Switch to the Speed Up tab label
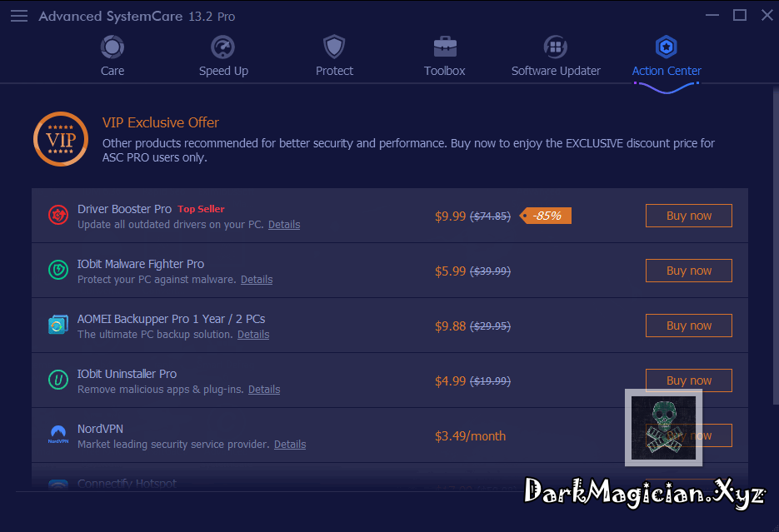The image size is (779, 532). [223, 71]
